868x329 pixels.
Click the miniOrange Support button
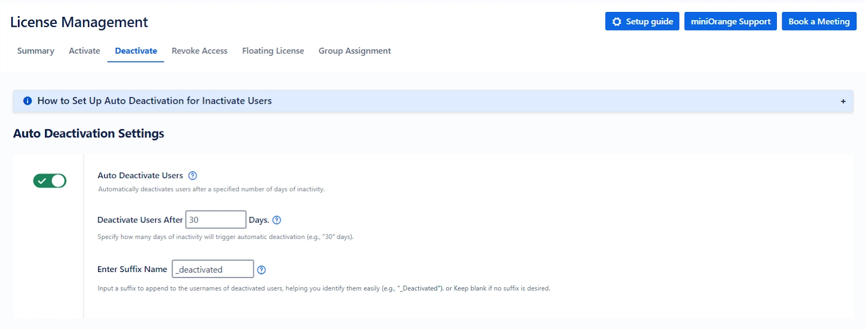point(730,22)
